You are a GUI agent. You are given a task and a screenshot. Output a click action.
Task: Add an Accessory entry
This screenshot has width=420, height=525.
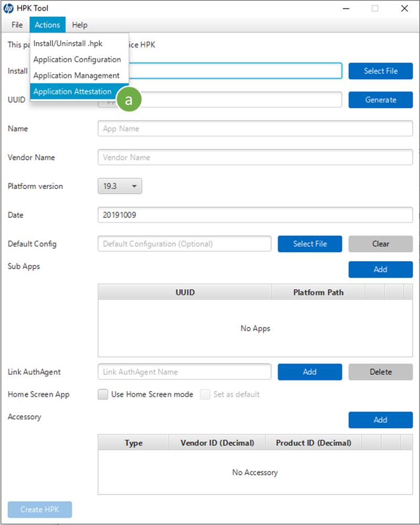pos(381,420)
